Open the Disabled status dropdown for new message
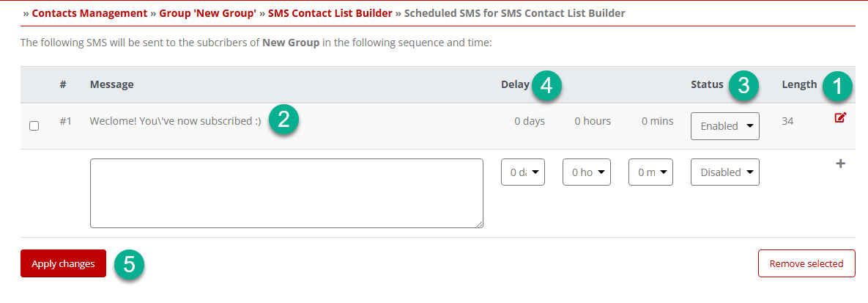868x303 pixels. coord(724,172)
